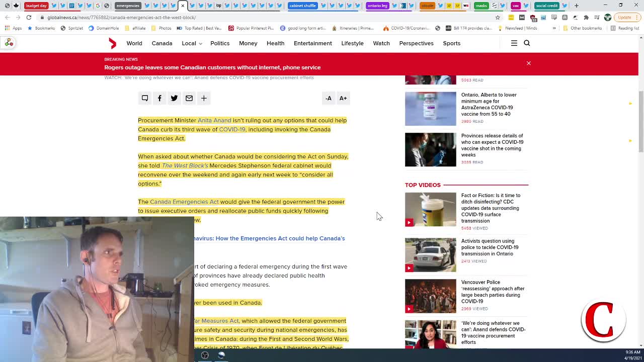Collapse the 'budget day' tab group
The height and width of the screenshot is (362, 644).
click(x=36, y=6)
